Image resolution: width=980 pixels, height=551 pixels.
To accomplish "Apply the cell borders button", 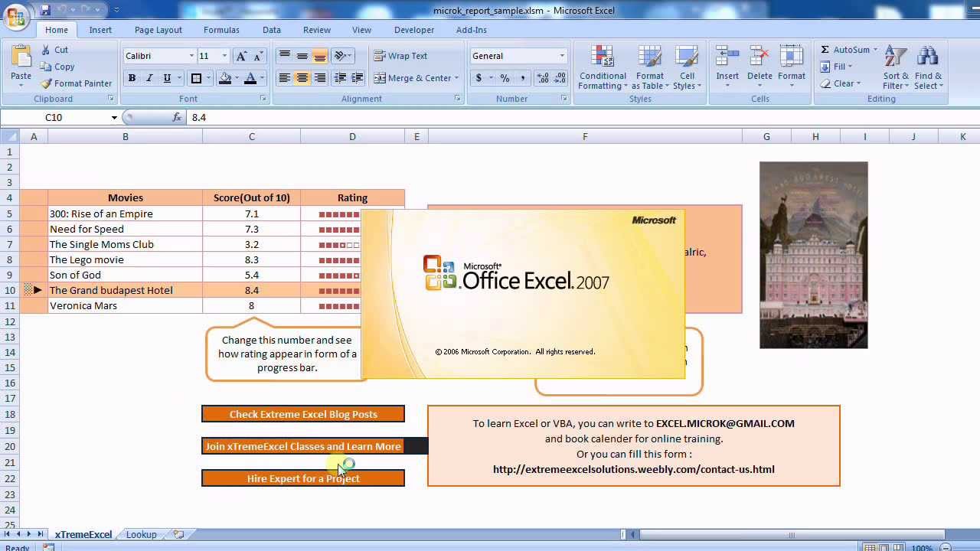I will 196,78.
